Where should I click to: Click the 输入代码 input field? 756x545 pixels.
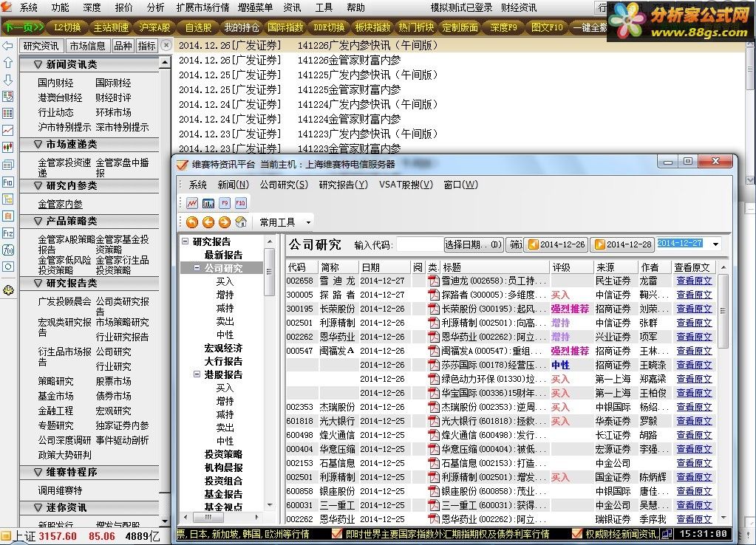418,244
